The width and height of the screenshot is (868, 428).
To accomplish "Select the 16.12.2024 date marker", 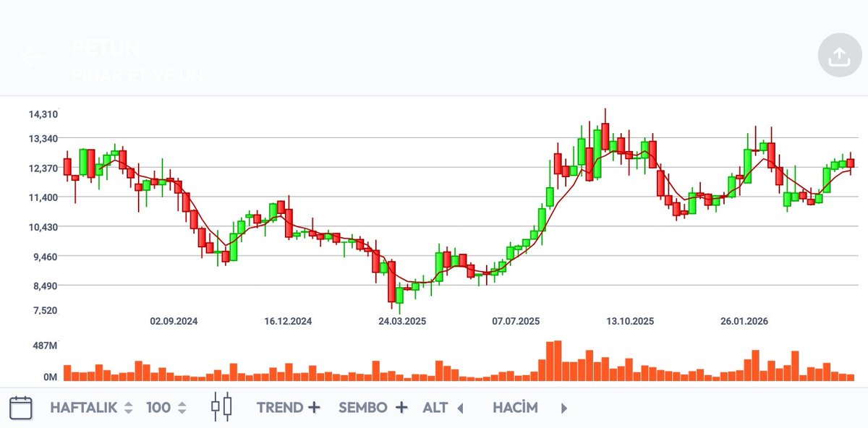I will click(x=288, y=321).
